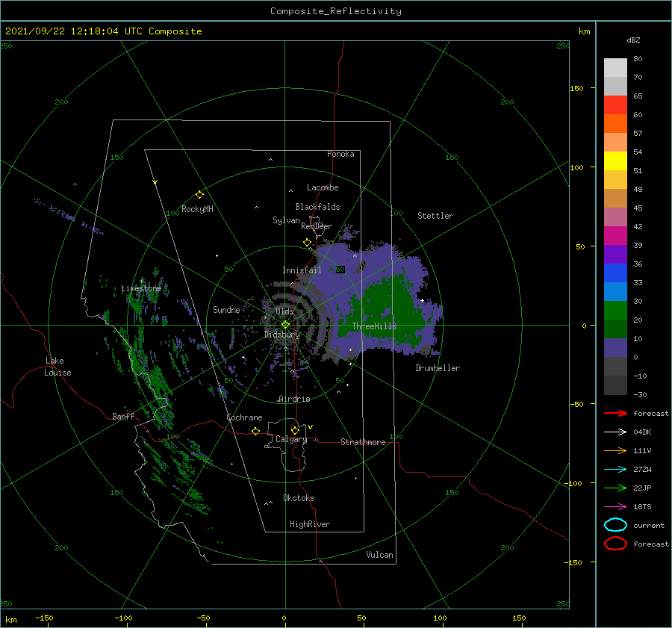Click the Calgary city label

click(291, 439)
